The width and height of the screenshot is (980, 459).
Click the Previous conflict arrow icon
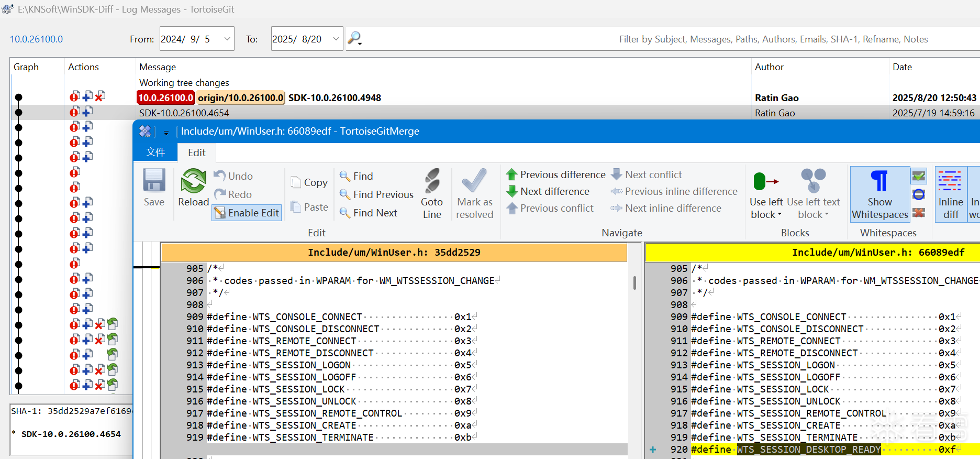[512, 207]
